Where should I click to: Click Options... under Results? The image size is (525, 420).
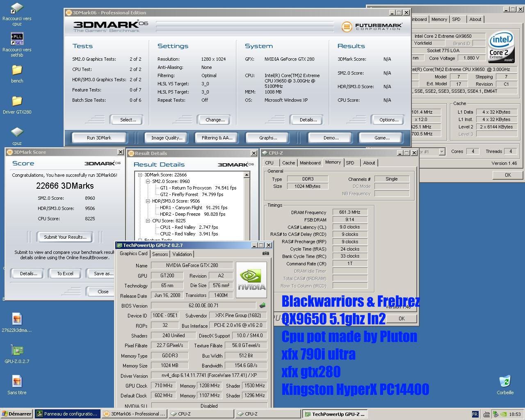click(x=388, y=120)
